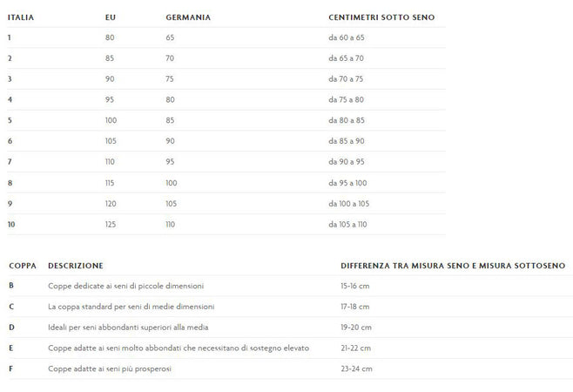
Task: Click 'La coppa standard per seni' description
Action: tap(131, 307)
